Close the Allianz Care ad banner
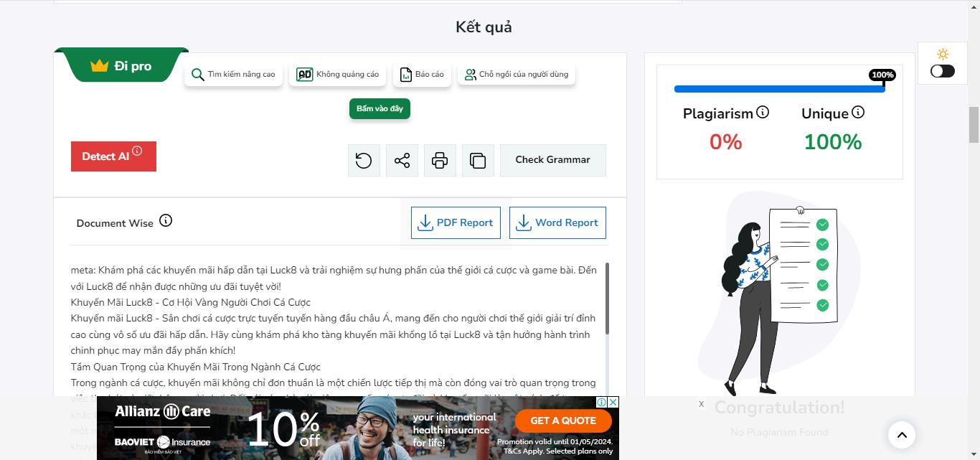Screen dimensions: 980x460 (613, 402)
